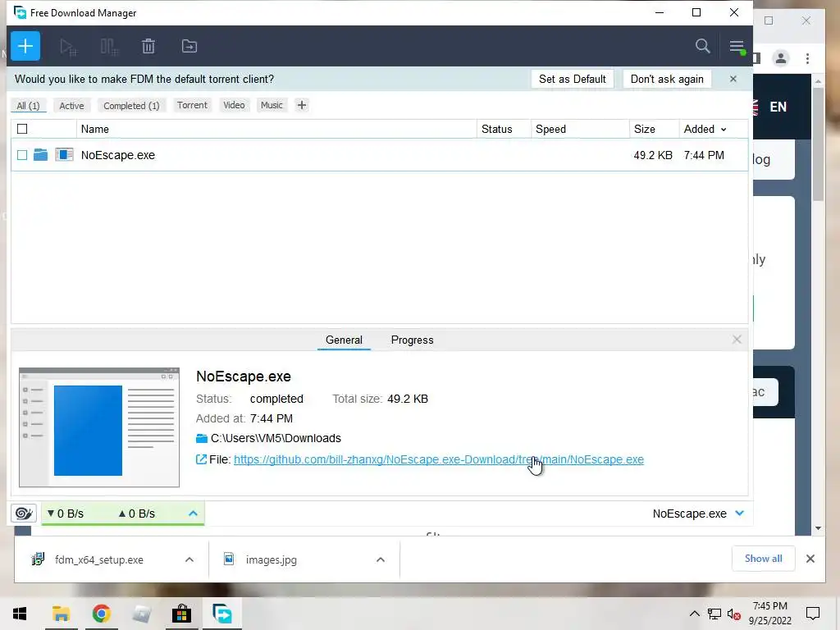The image size is (840, 630).
Task: Click the Move to folder toolbar icon
Action: click(189, 46)
